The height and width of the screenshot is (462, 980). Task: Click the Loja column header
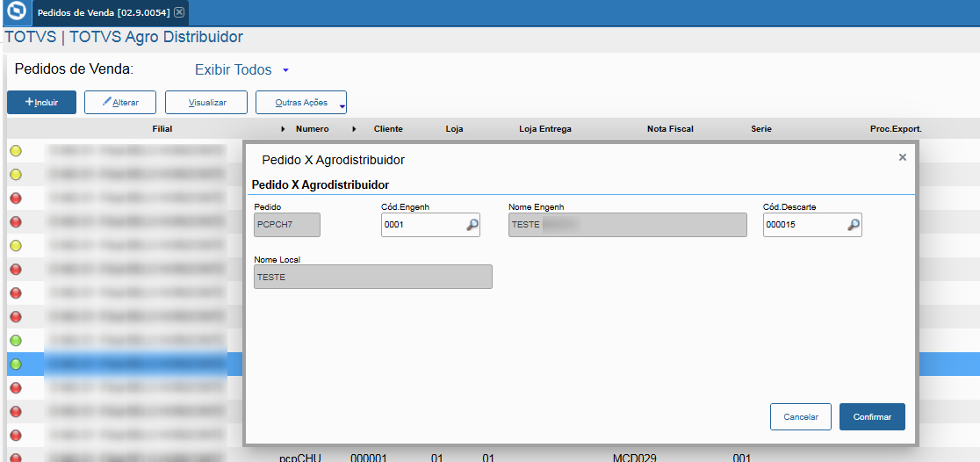pos(454,129)
